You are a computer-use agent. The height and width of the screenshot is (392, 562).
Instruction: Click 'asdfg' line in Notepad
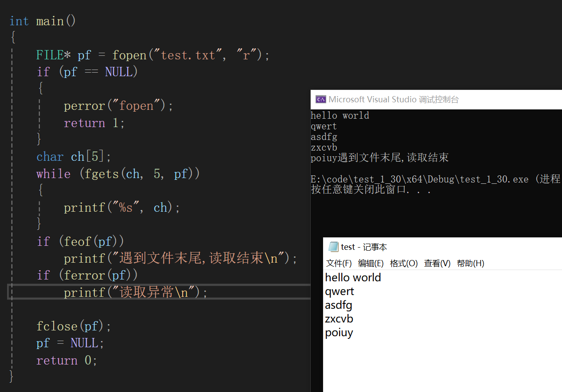pos(339,305)
